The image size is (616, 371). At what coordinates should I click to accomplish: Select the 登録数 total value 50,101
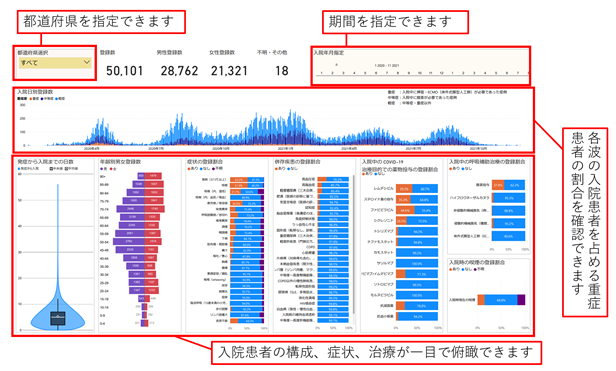pyautogui.click(x=125, y=71)
